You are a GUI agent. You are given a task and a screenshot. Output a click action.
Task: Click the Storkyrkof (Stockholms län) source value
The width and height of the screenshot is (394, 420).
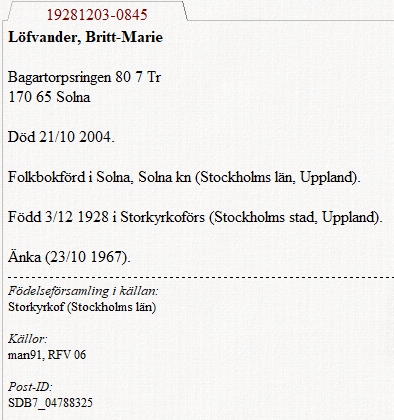82,307
